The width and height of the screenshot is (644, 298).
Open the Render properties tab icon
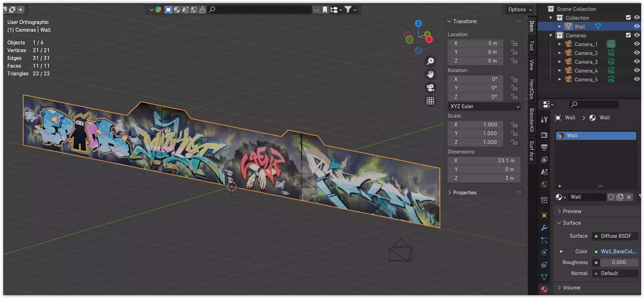tap(544, 135)
